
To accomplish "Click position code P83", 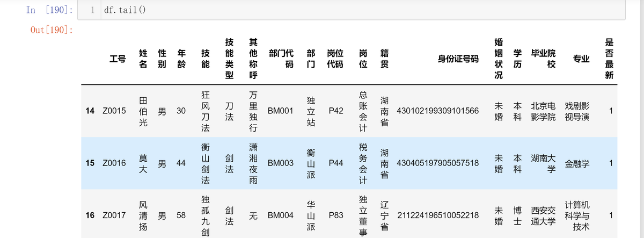I will (336, 215).
